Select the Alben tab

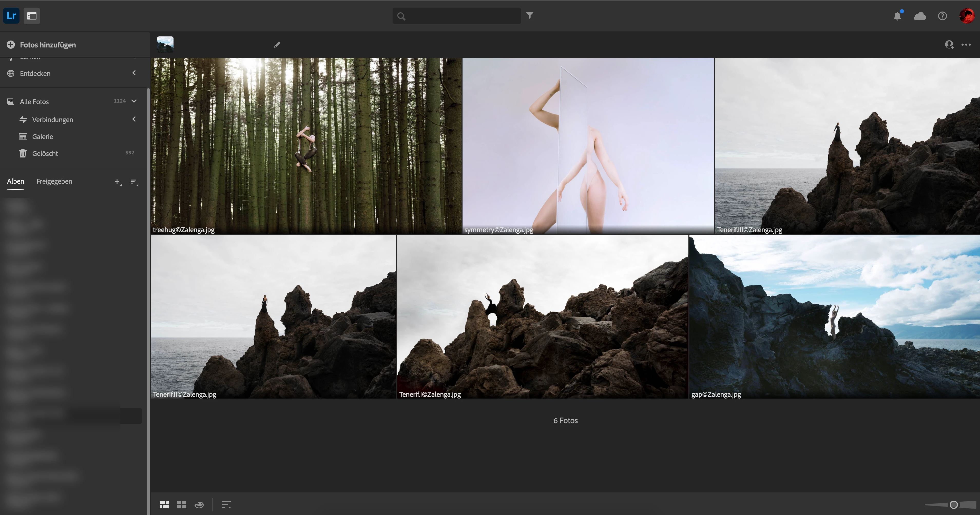click(x=16, y=181)
